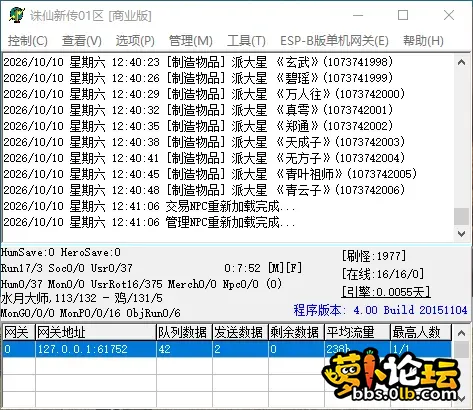The width and height of the screenshot is (473, 410).
Task: Click the 发送数据 column header
Action: (x=240, y=332)
